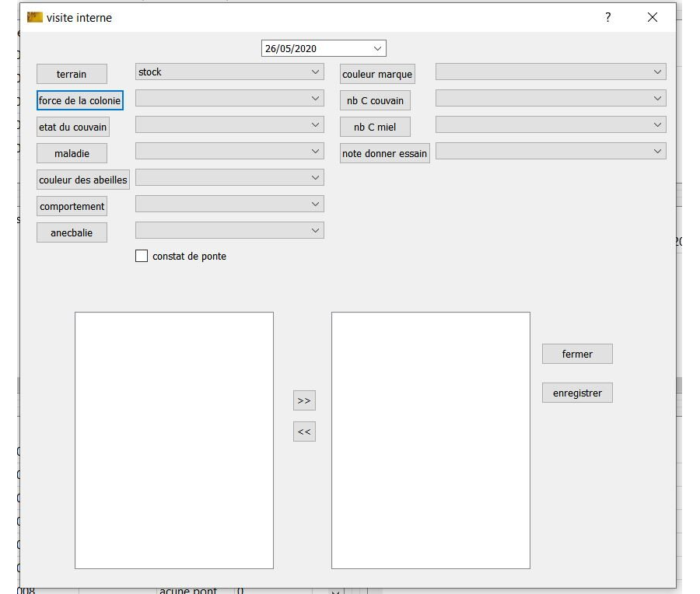
Task: Click the help question mark button
Action: 607,17
